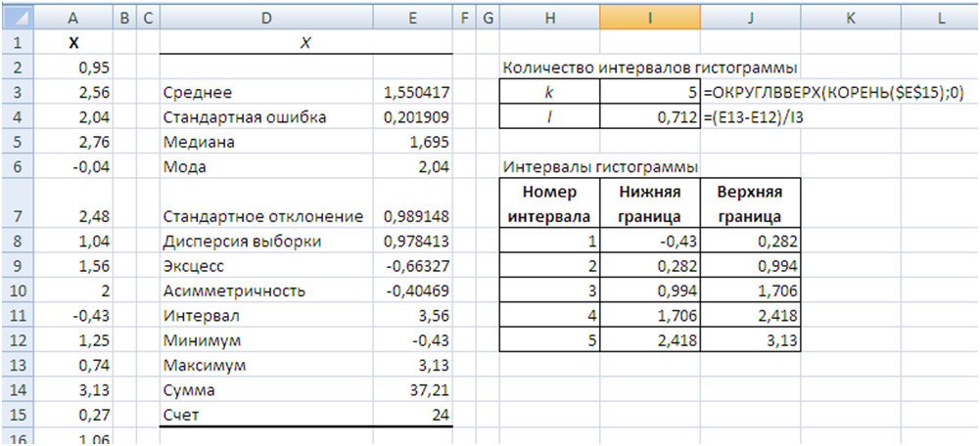Select row 15 header

click(17, 415)
